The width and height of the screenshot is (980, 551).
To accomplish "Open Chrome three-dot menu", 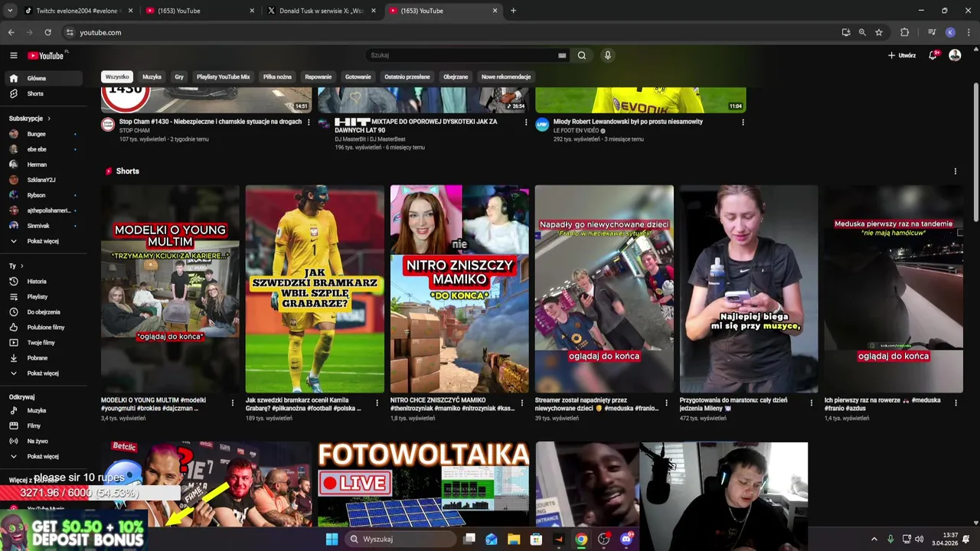I will pyautogui.click(x=969, y=32).
